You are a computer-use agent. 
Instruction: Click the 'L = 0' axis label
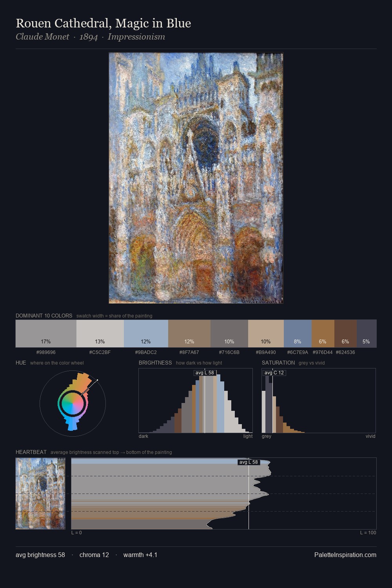coord(76,532)
